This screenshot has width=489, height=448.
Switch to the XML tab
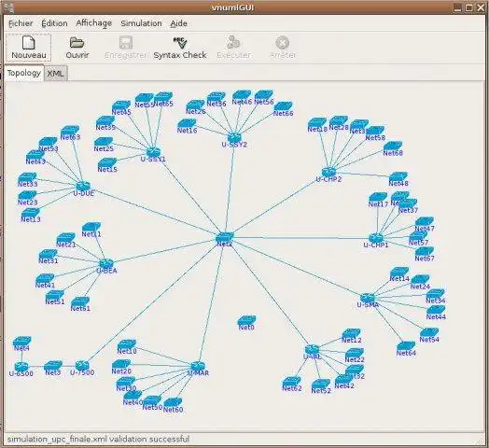click(55, 74)
